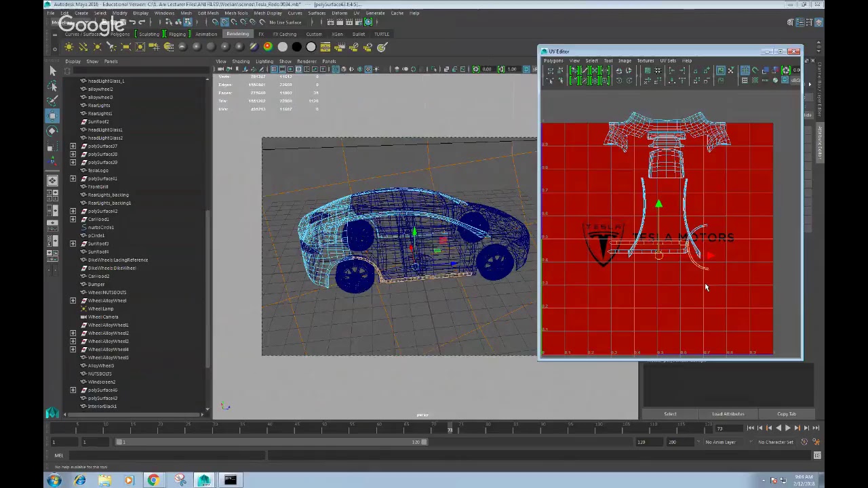Open the Polygons menu in UV Editor

(x=553, y=61)
